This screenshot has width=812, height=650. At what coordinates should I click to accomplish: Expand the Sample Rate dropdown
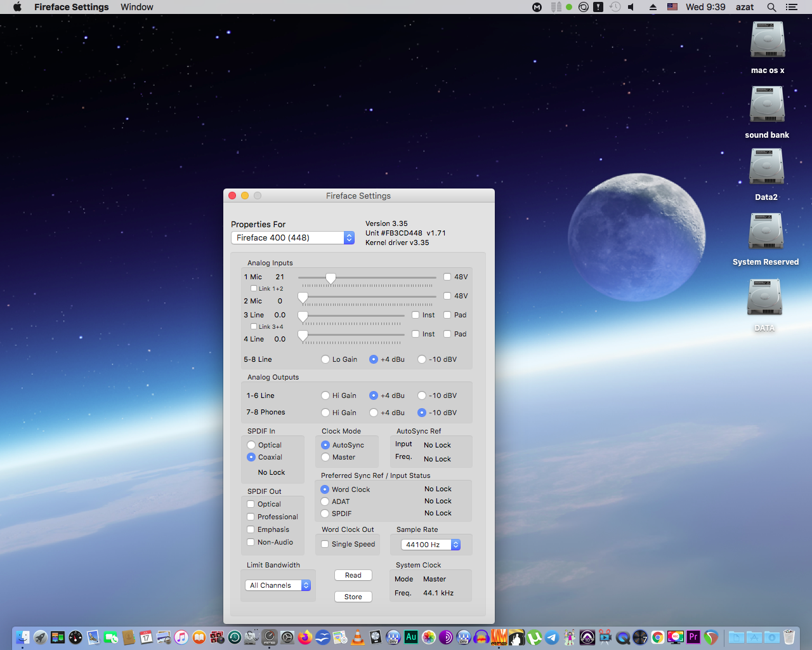(x=431, y=545)
